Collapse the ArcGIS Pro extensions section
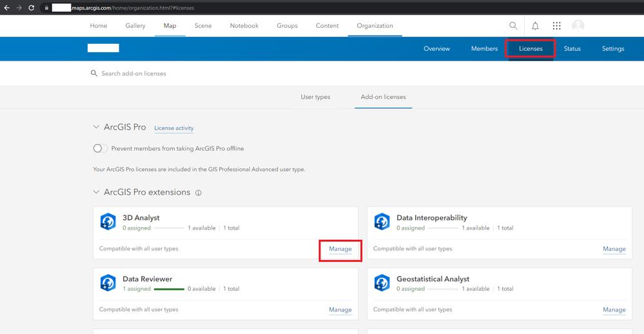This screenshot has height=334, width=644. point(96,192)
